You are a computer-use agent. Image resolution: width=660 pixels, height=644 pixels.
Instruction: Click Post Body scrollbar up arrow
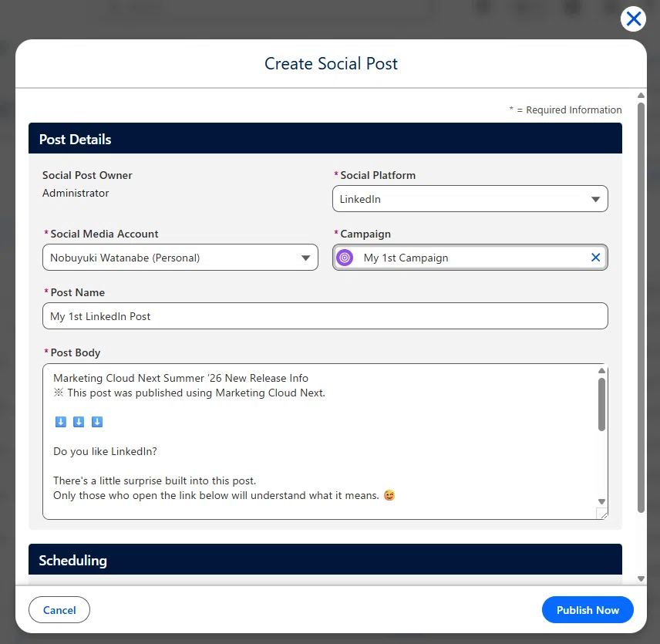[x=601, y=370]
